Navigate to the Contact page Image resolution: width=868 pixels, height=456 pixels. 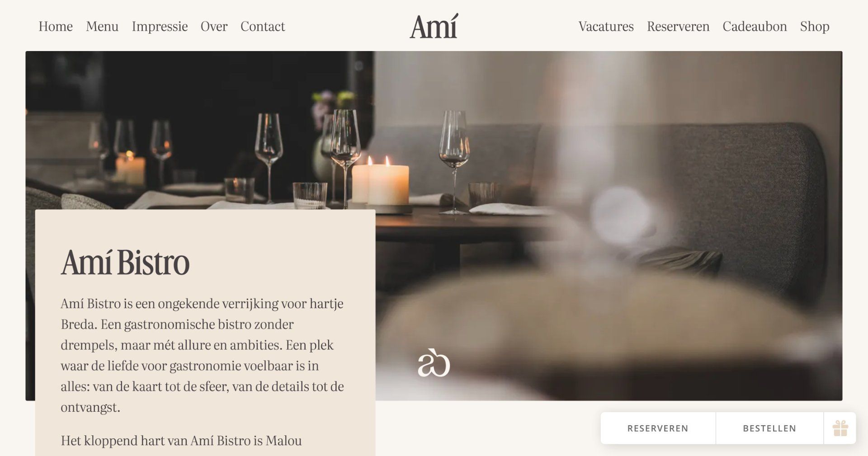click(263, 26)
